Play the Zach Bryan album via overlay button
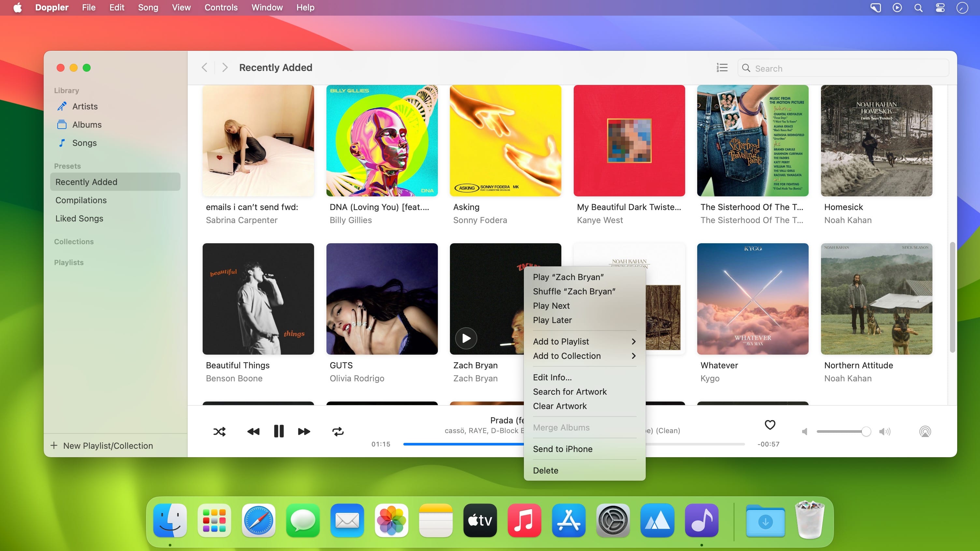 pos(466,338)
